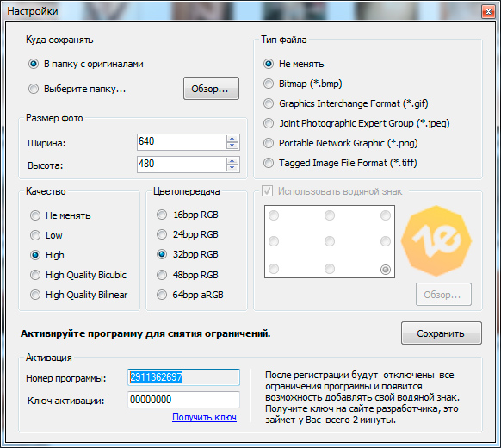Set watermark position to middle-right
This screenshot has height=448, width=501.
tap(386, 241)
